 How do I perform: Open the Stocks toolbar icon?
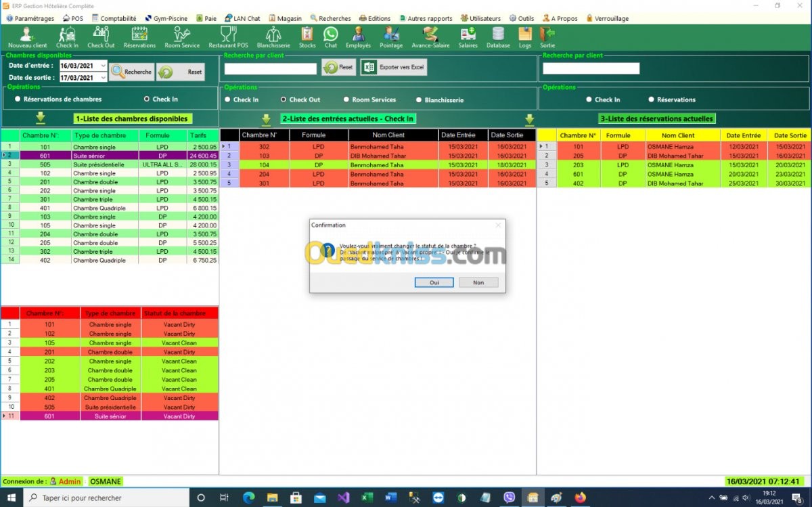pos(307,37)
